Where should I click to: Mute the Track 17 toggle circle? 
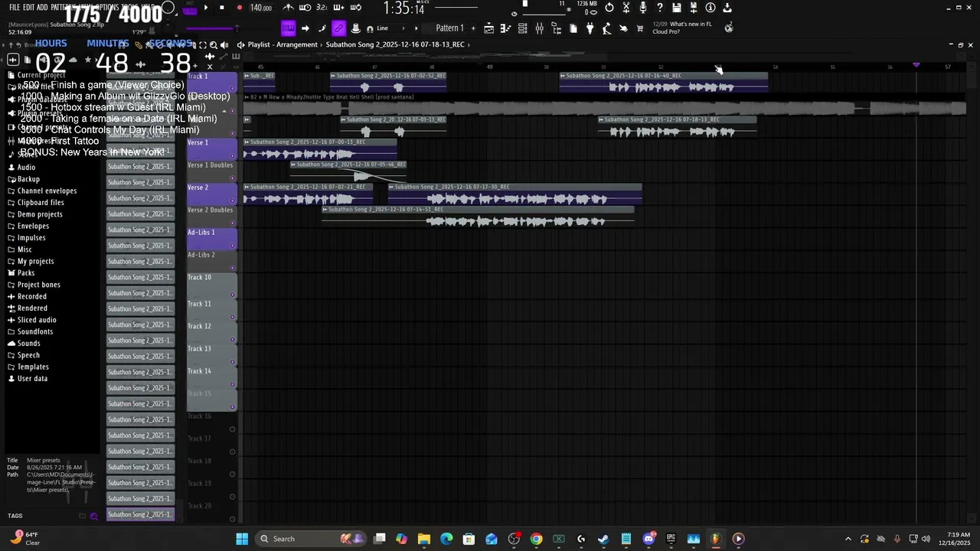[x=233, y=452]
